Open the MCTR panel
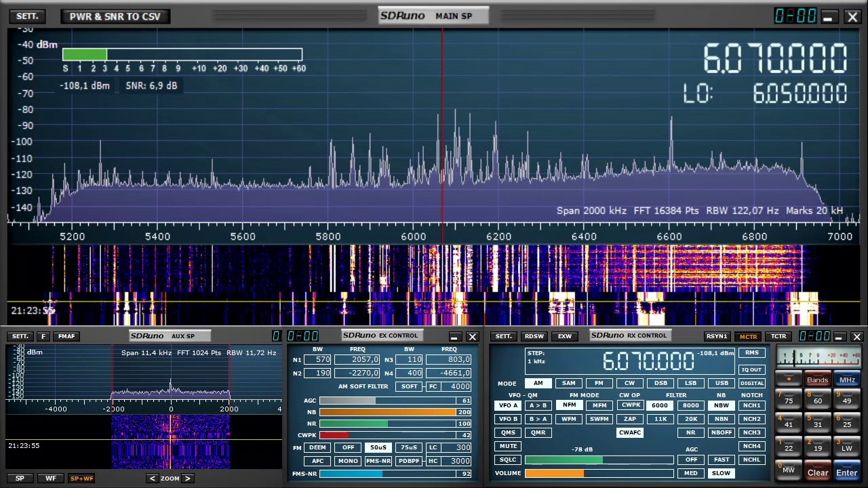 pos(748,336)
